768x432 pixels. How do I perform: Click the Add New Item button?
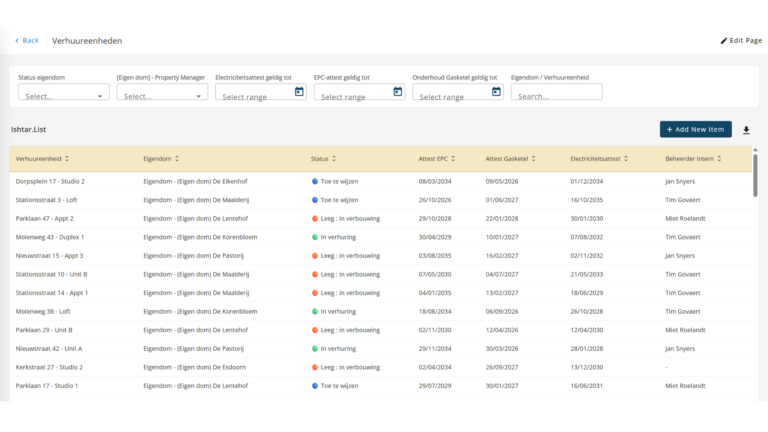[695, 130]
